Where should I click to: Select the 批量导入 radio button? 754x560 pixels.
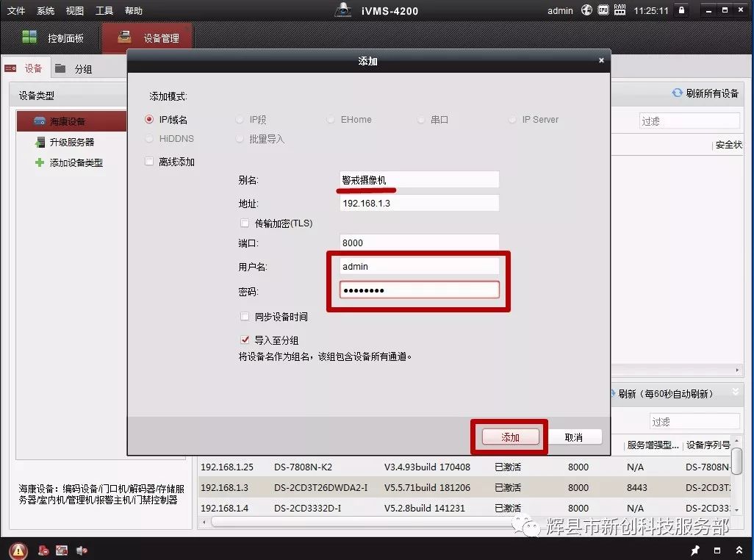[x=240, y=138]
